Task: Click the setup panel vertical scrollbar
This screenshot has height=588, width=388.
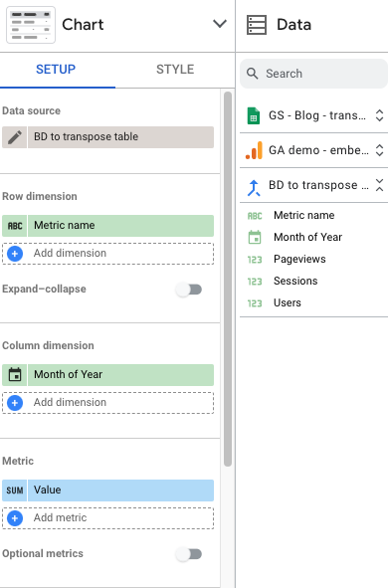Action: click(x=228, y=280)
